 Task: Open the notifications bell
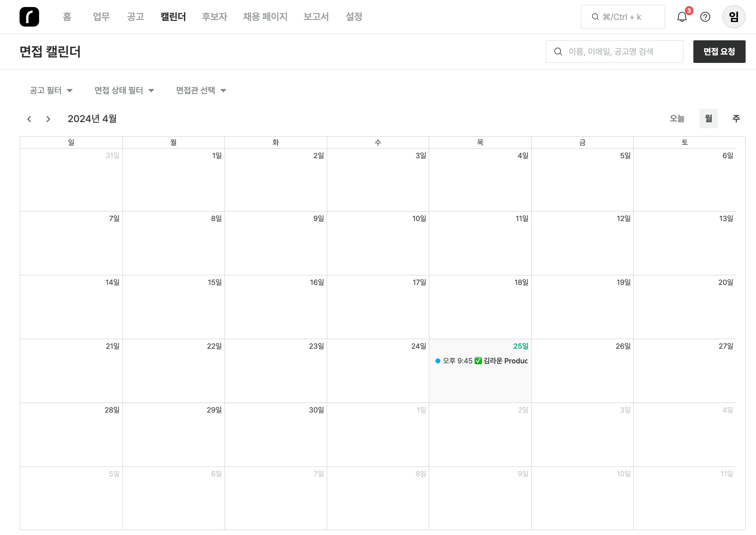point(681,17)
